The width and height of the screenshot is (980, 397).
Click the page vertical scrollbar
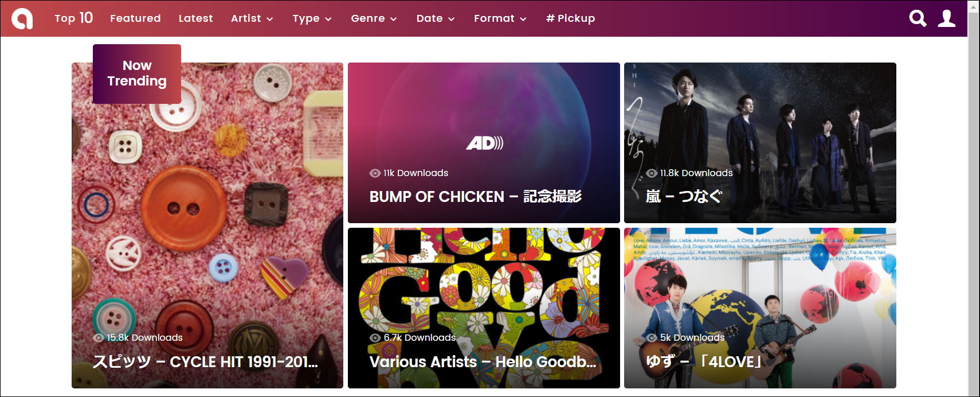(973, 198)
